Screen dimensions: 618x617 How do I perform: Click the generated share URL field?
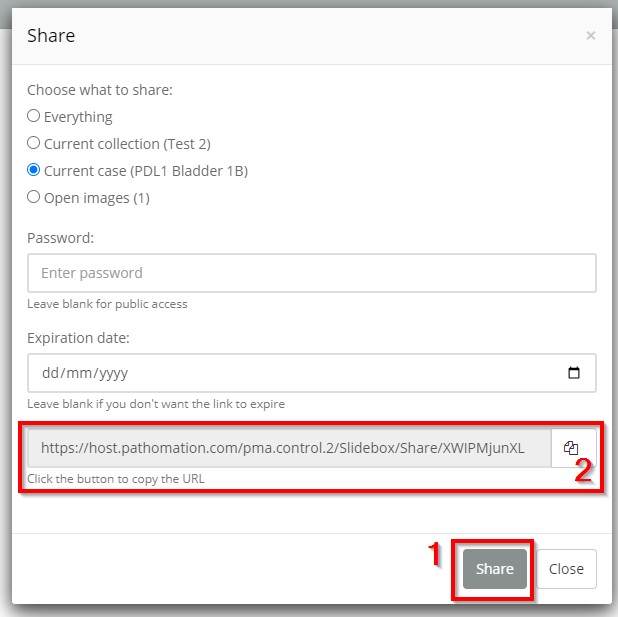click(x=289, y=448)
